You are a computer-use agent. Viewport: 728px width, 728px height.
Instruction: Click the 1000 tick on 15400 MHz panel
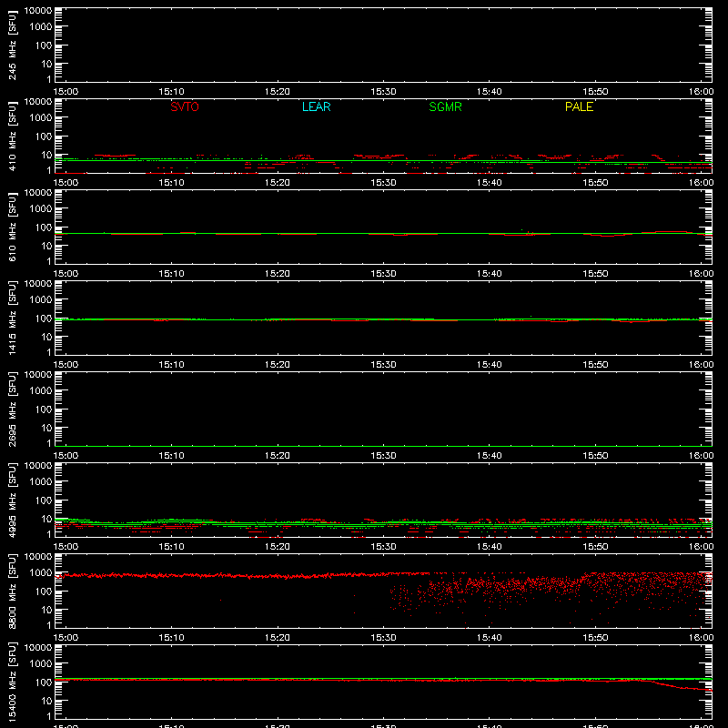(41, 663)
